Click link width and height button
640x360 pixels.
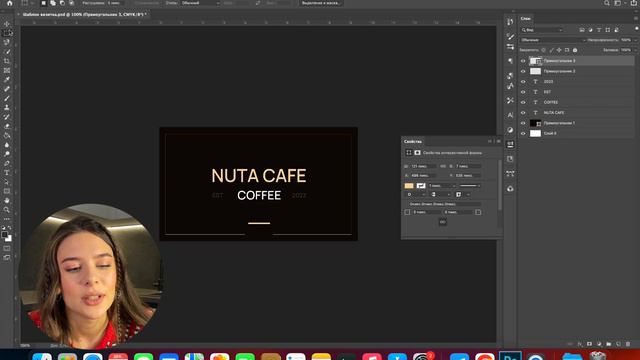(443, 167)
